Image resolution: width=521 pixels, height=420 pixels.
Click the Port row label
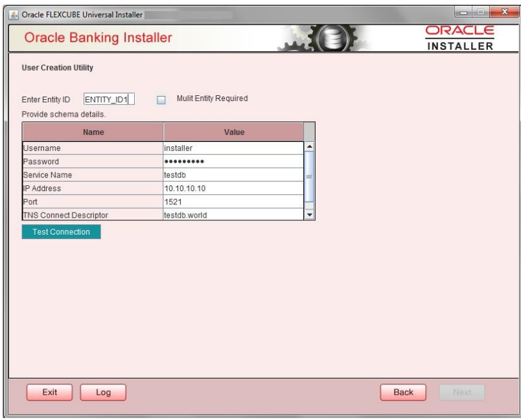(x=93, y=202)
